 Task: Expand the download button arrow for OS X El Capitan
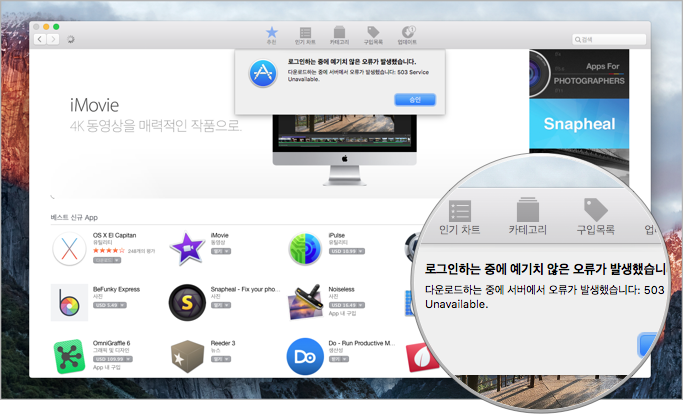[118, 260]
